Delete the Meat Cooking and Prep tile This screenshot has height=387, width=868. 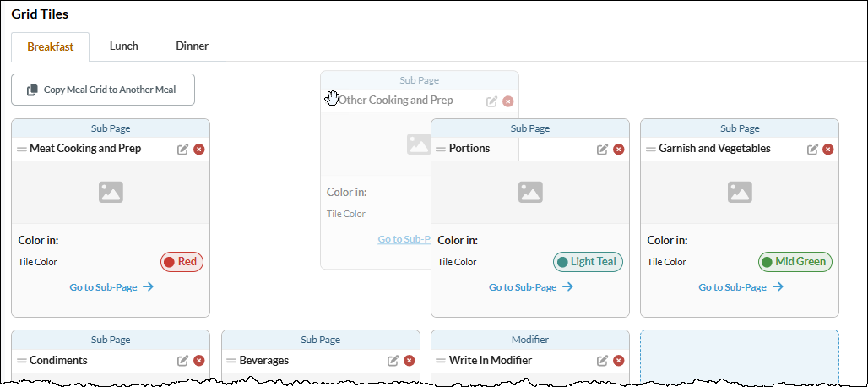coord(199,150)
